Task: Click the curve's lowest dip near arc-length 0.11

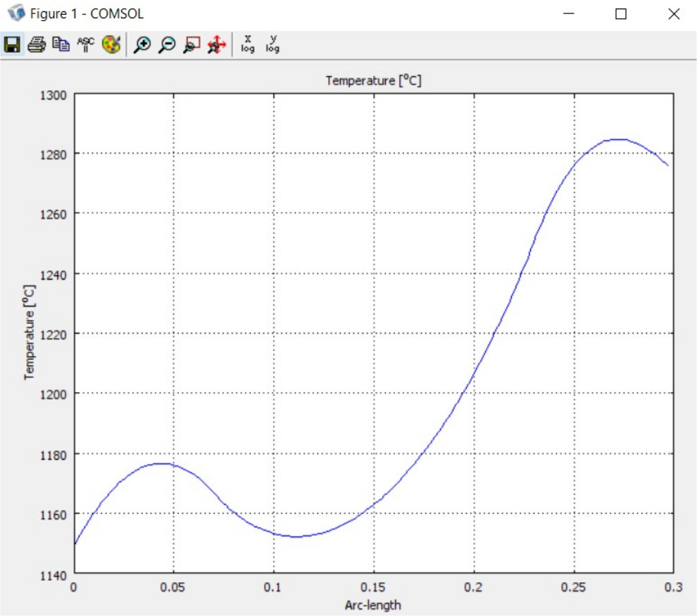Action: 295,536
